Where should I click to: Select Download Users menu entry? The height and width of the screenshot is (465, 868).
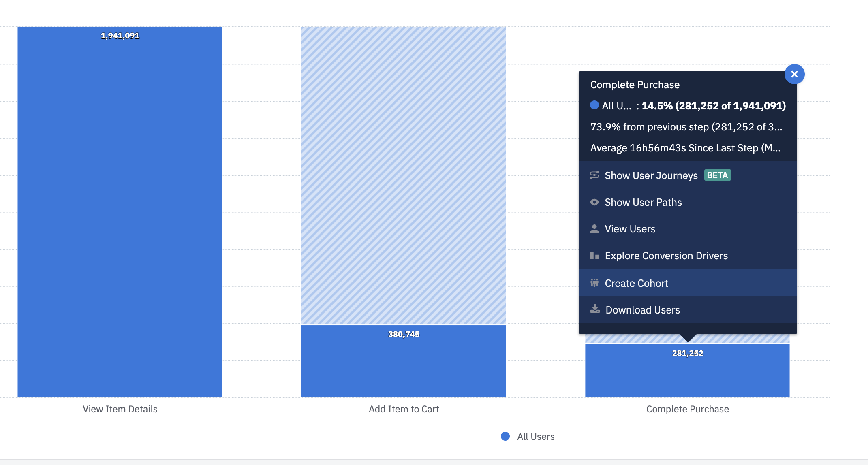642,310
